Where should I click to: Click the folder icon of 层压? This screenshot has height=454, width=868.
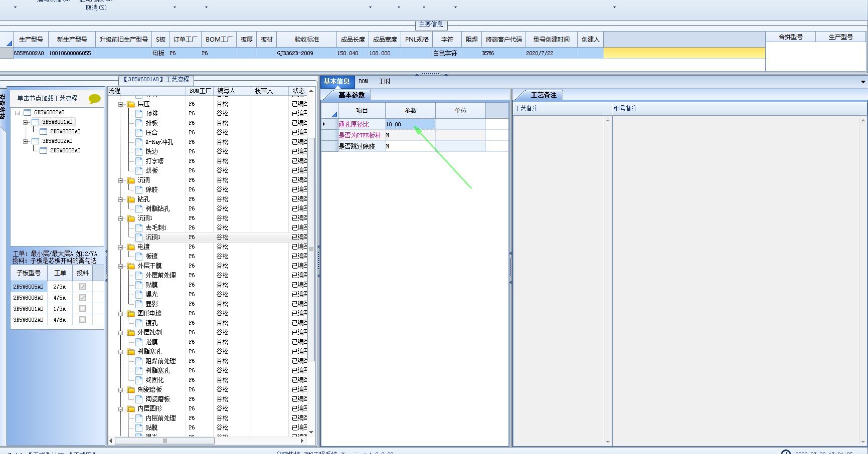click(131, 104)
